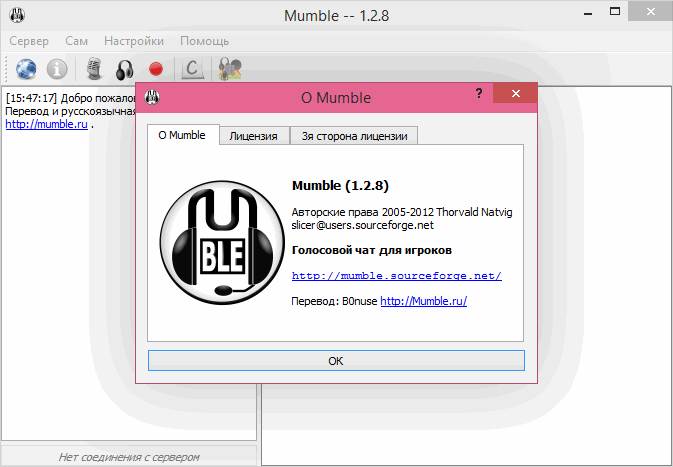Click 'Перевод: B0nuse' text

pos(334,301)
